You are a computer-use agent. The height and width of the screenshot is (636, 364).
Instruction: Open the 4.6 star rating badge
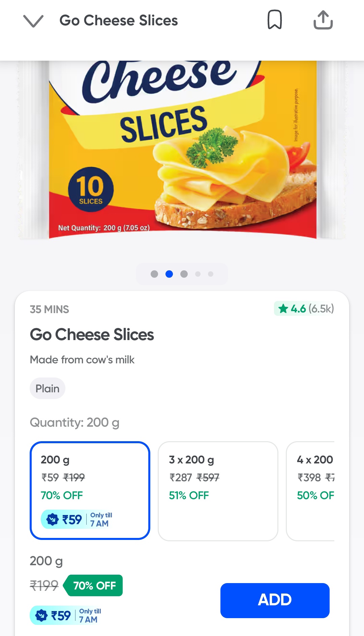pos(304,308)
